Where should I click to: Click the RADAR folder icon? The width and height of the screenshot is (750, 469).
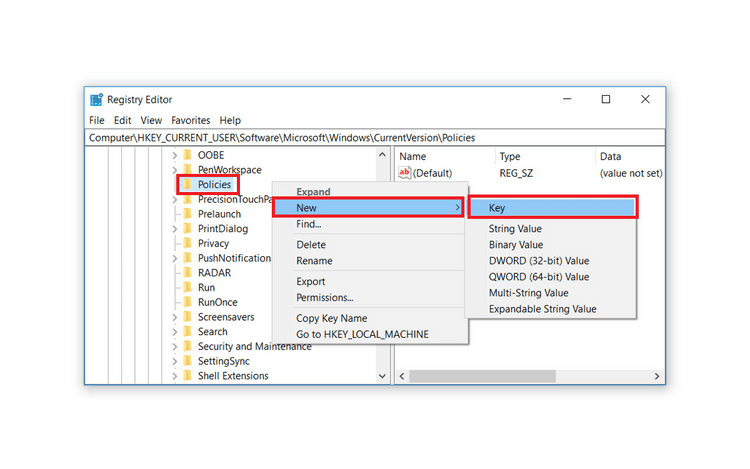(x=188, y=273)
